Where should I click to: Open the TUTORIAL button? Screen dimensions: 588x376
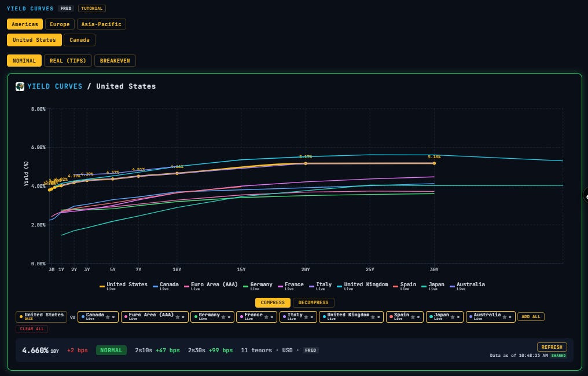[92, 8]
